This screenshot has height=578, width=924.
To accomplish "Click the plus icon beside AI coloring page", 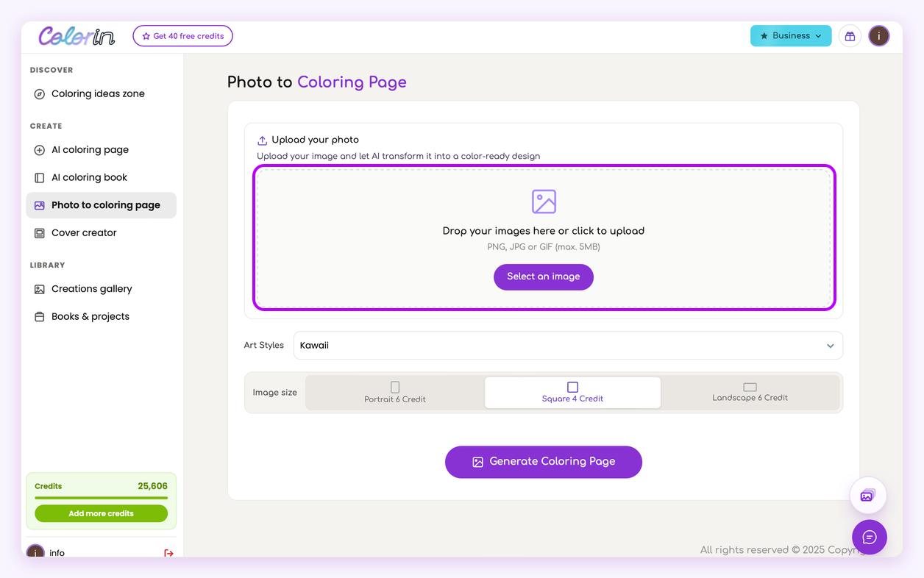I will point(40,150).
